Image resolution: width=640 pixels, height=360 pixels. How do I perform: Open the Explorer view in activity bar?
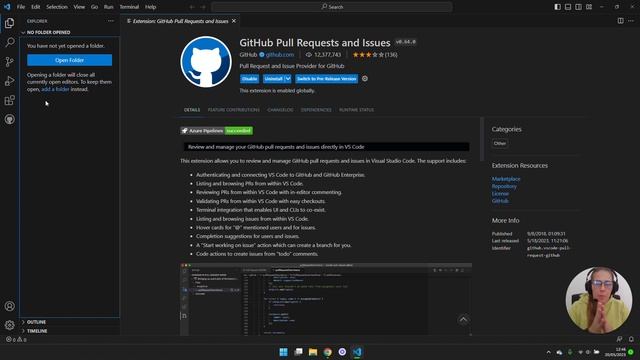9,23
